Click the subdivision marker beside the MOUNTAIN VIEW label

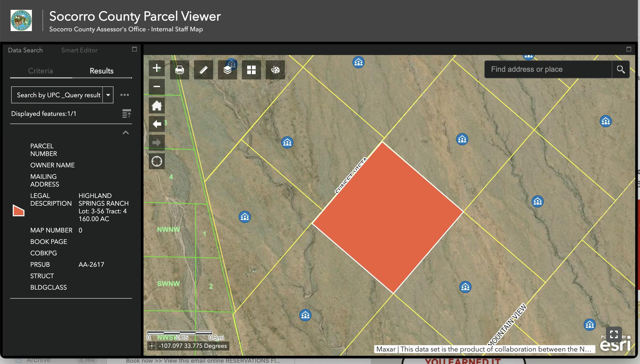[x=590, y=325]
